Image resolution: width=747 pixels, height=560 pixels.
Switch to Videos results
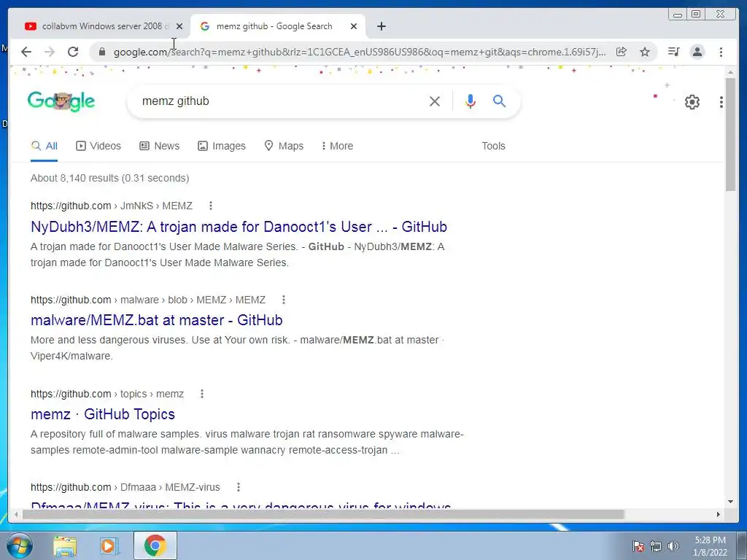coord(98,146)
